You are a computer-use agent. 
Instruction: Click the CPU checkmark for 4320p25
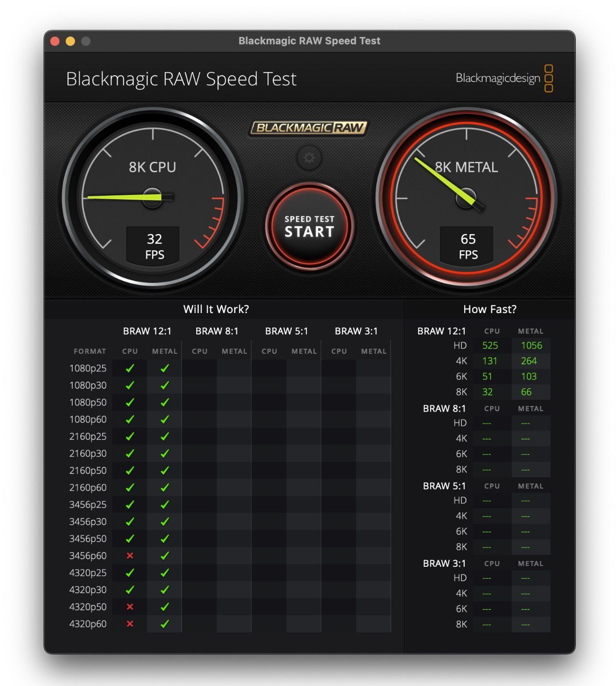point(130,573)
